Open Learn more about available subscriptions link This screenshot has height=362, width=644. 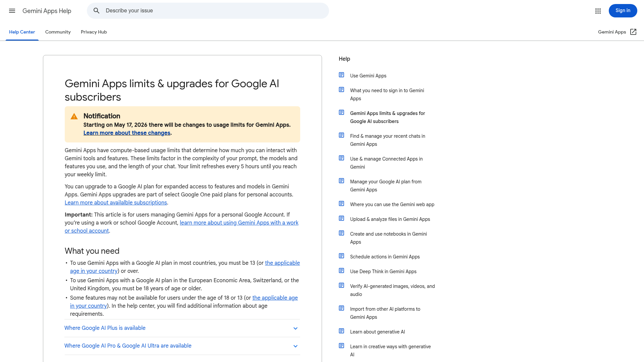116,203
